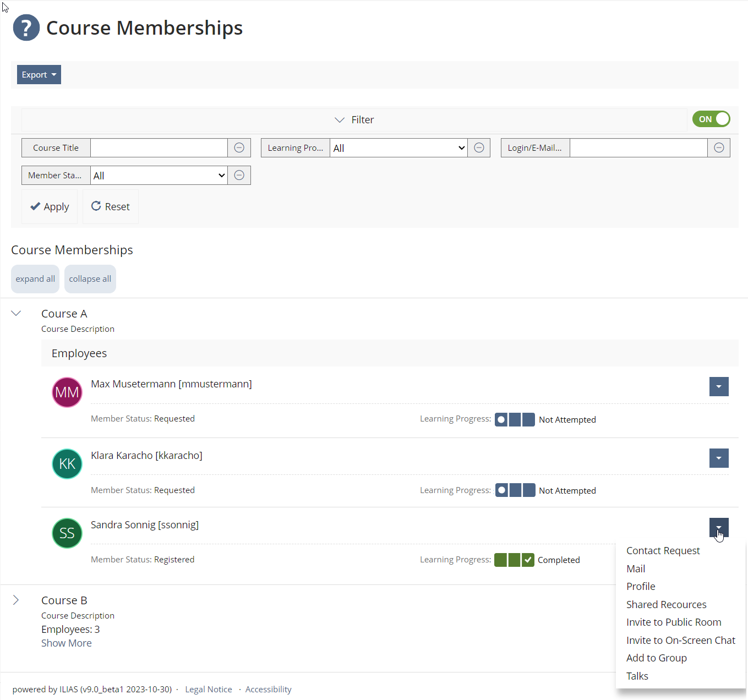
Task: Collapse the Course A entry
Action: pos(16,313)
